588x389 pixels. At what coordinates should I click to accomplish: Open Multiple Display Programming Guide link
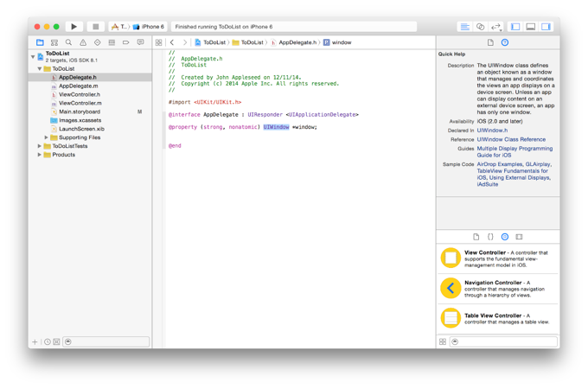[514, 152]
